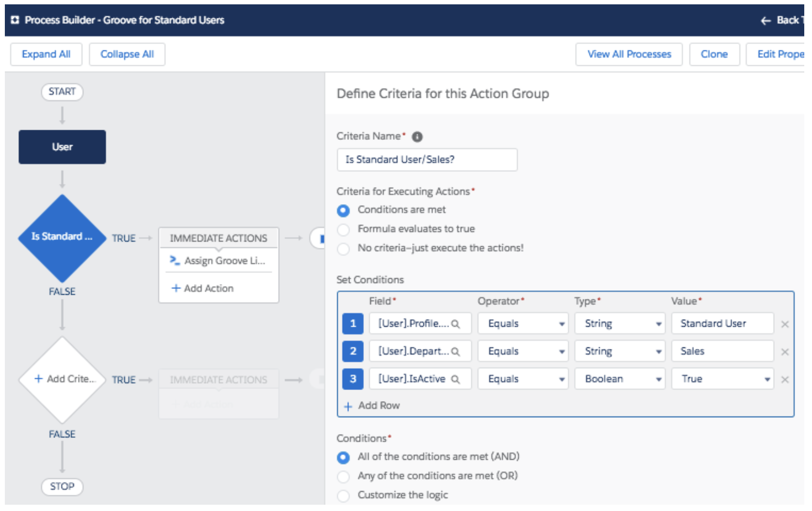Click the Assign Groove action icon
The image size is (812, 511).
pos(175,260)
